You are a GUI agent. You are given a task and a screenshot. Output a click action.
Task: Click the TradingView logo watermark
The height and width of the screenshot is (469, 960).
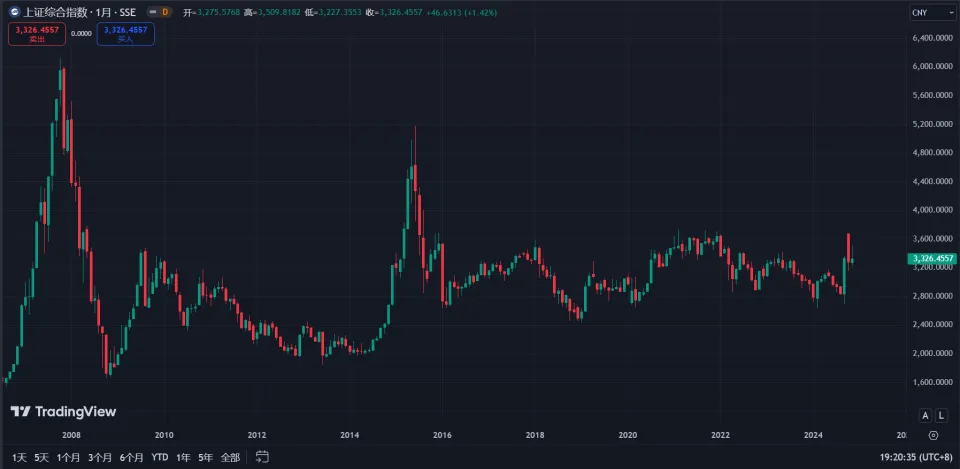click(63, 411)
